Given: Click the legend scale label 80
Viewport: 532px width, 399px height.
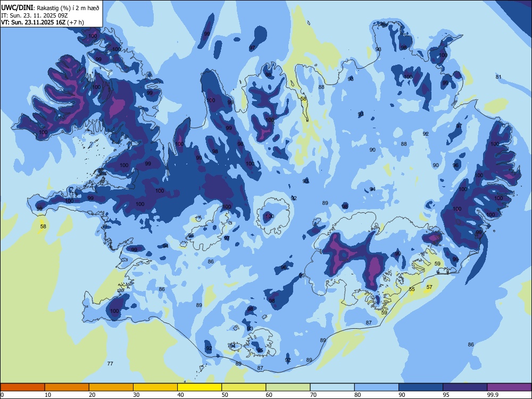Looking at the screenshot, I should coord(358,395).
